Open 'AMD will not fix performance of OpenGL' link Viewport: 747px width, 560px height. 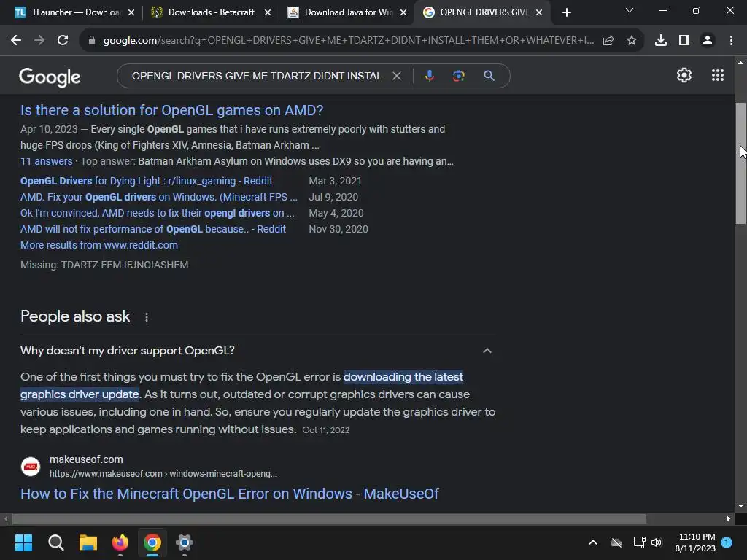[x=153, y=229]
